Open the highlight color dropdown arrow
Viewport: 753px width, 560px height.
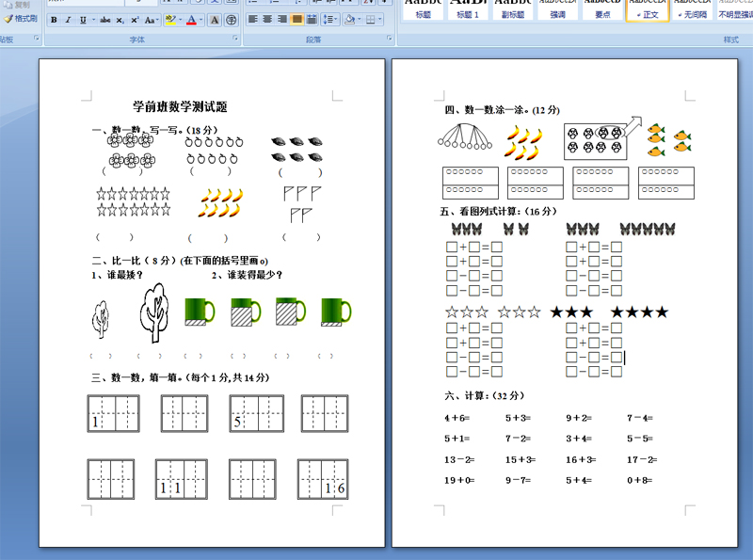coord(180,20)
